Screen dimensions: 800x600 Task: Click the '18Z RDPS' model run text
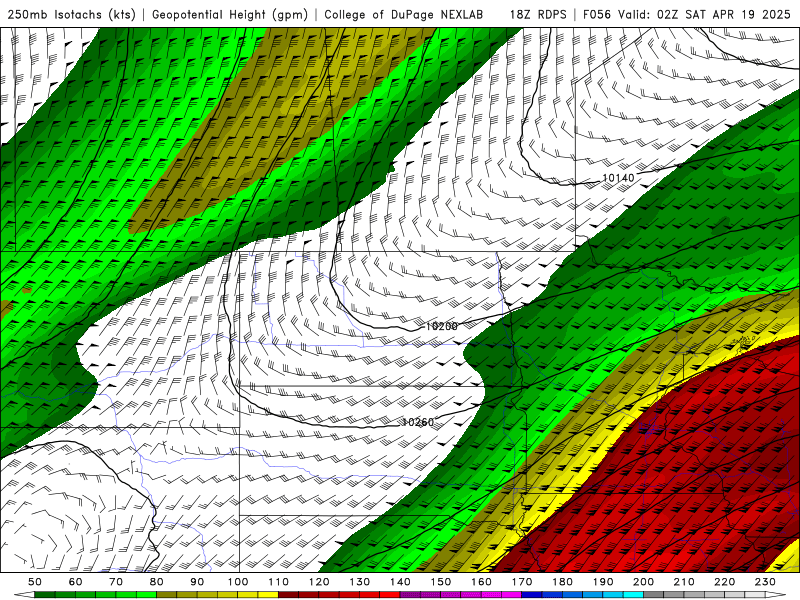tap(538, 14)
